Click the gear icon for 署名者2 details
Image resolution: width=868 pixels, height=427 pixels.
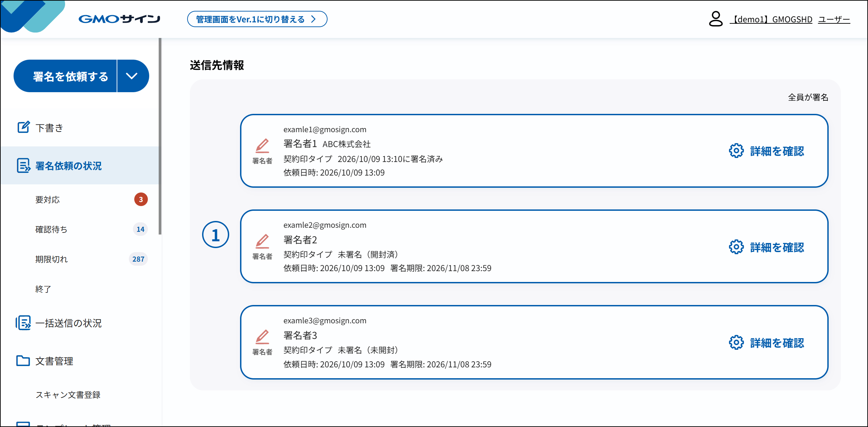[736, 247]
